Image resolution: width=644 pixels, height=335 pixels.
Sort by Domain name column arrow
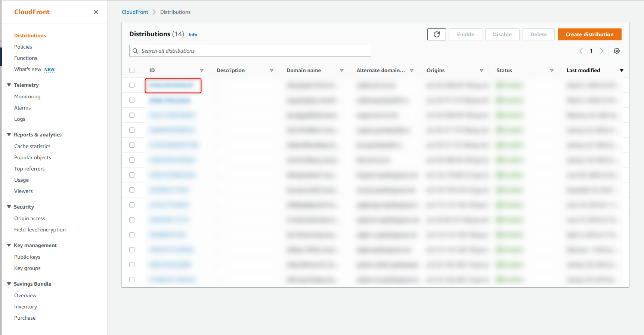coord(342,70)
